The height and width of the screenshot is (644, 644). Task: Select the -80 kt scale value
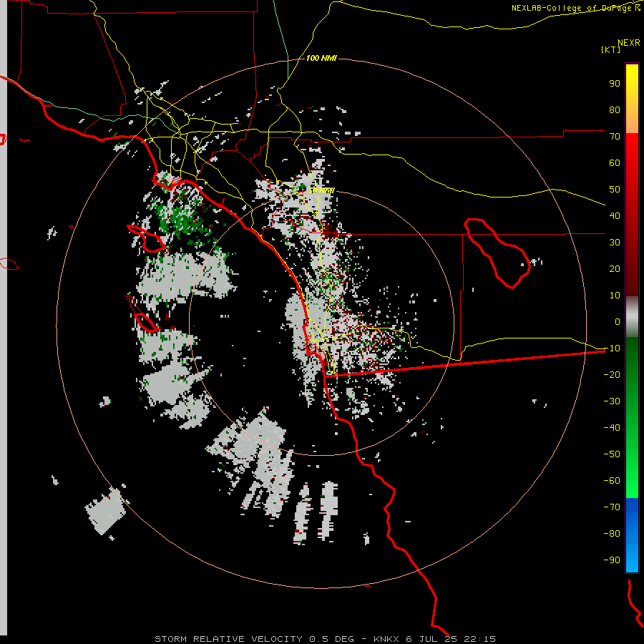612,534
